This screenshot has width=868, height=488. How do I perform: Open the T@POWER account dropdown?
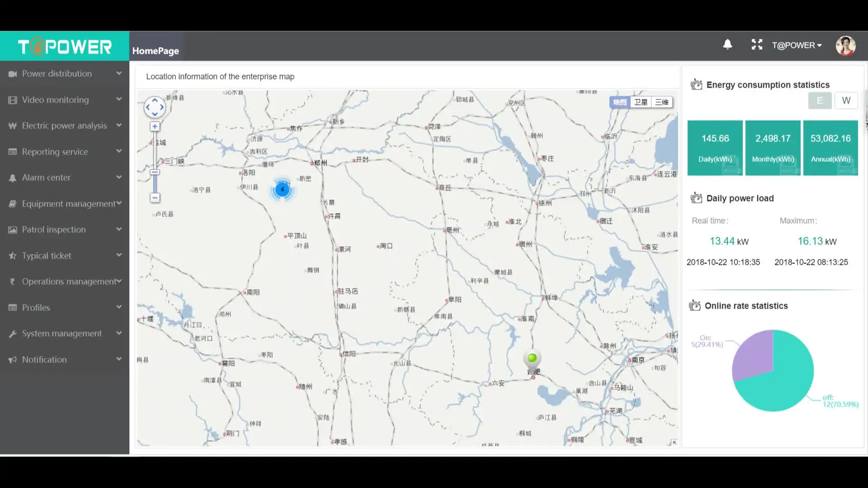point(797,45)
